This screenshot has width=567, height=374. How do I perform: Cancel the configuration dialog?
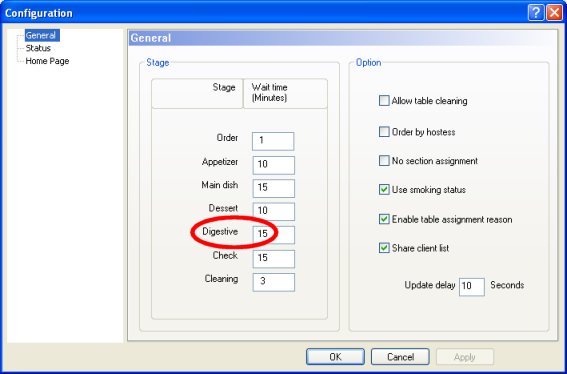(400, 357)
